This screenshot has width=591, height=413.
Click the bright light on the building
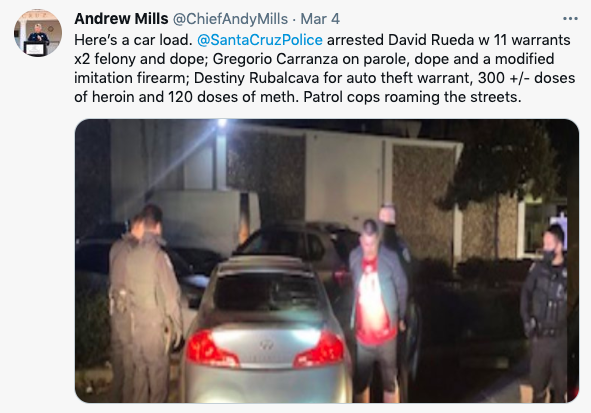click(x=222, y=122)
